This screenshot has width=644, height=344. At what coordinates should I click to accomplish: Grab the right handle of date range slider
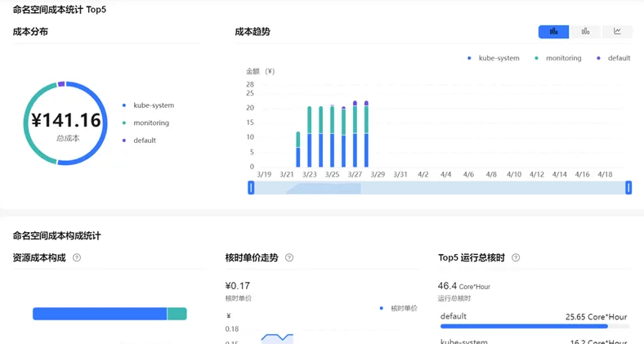(628, 188)
